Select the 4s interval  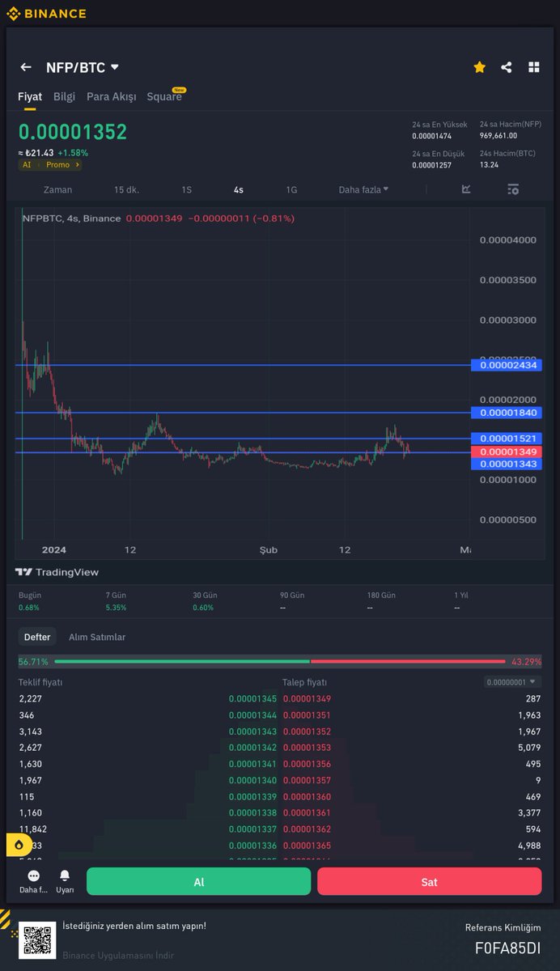(239, 189)
